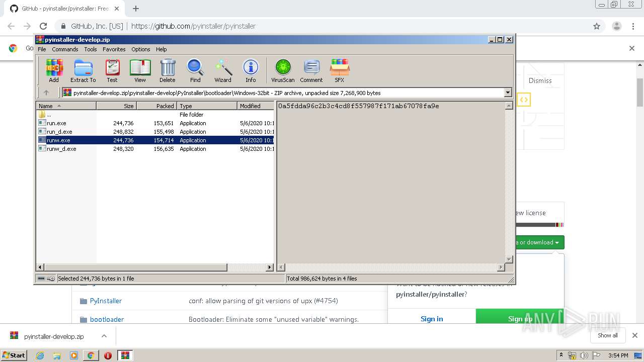Click Show all downloads button
Screen dimensions: 644x362
607,335
